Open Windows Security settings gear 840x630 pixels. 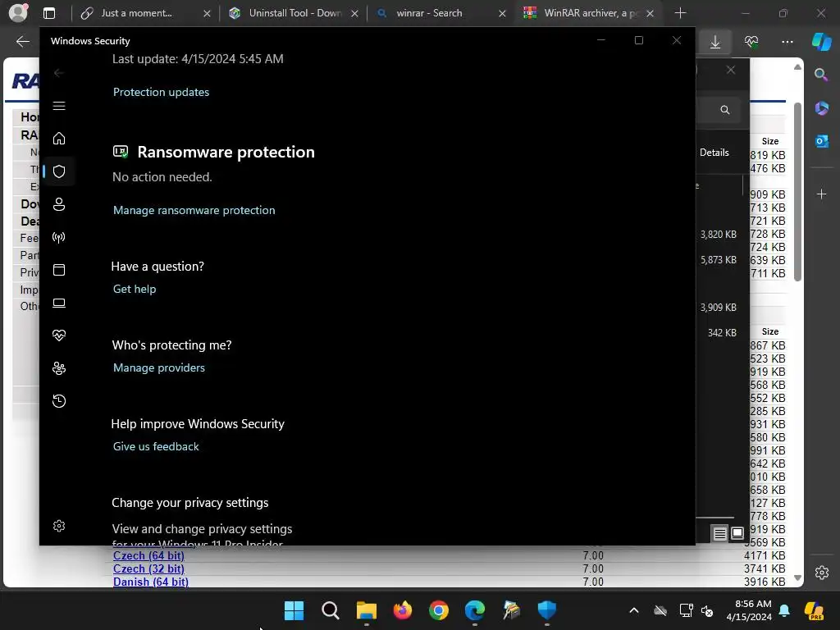[x=59, y=526]
